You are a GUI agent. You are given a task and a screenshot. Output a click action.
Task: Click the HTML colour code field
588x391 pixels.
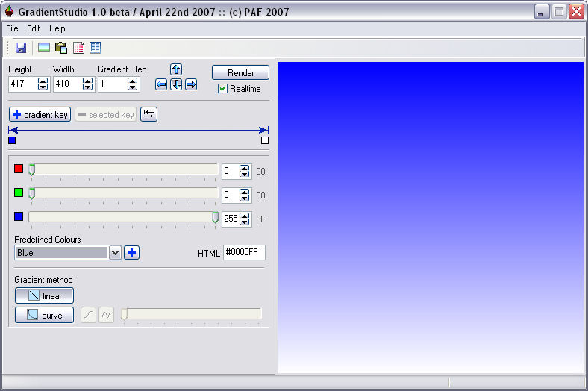244,252
